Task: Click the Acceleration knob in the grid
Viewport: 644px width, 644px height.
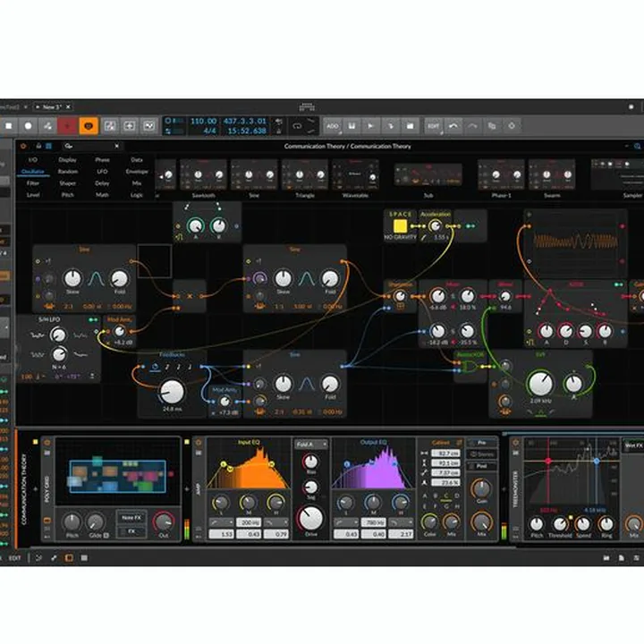Action: (x=435, y=226)
